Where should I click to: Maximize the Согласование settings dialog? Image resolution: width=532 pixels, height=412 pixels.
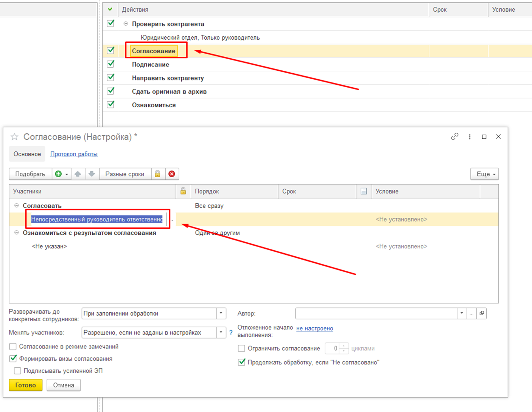[x=484, y=137]
